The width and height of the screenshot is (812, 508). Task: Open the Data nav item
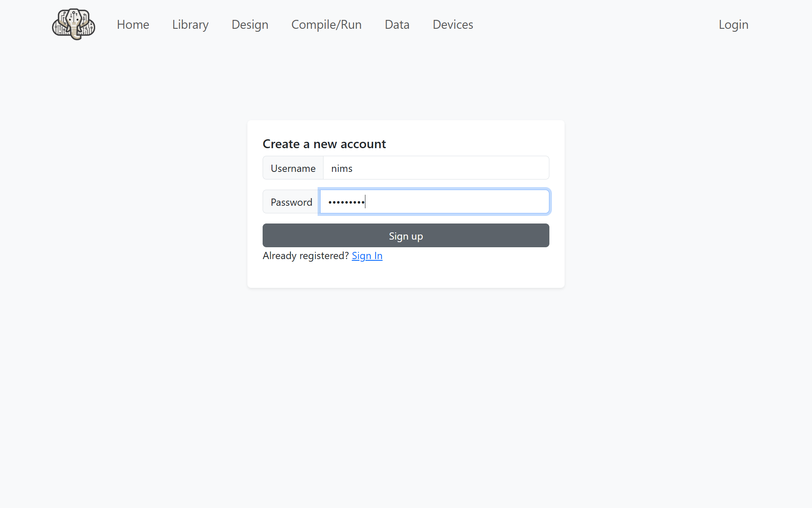point(397,25)
